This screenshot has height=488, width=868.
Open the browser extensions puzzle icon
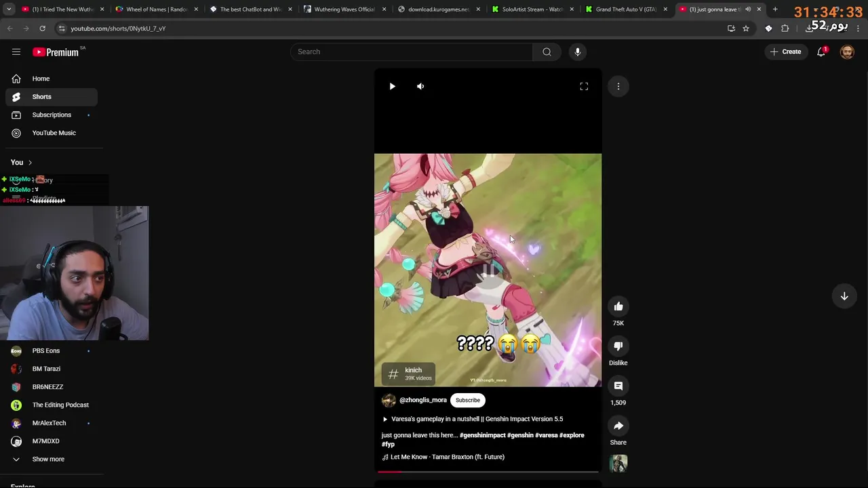[x=785, y=28]
